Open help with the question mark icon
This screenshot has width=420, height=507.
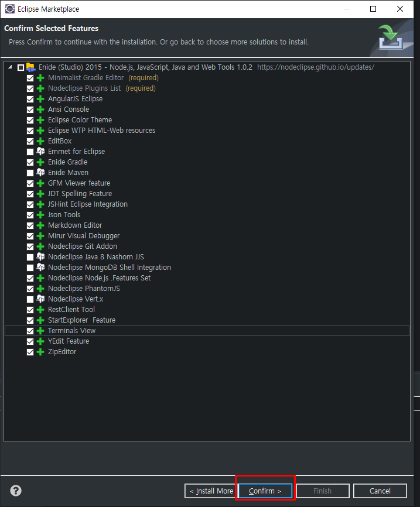[16, 491]
